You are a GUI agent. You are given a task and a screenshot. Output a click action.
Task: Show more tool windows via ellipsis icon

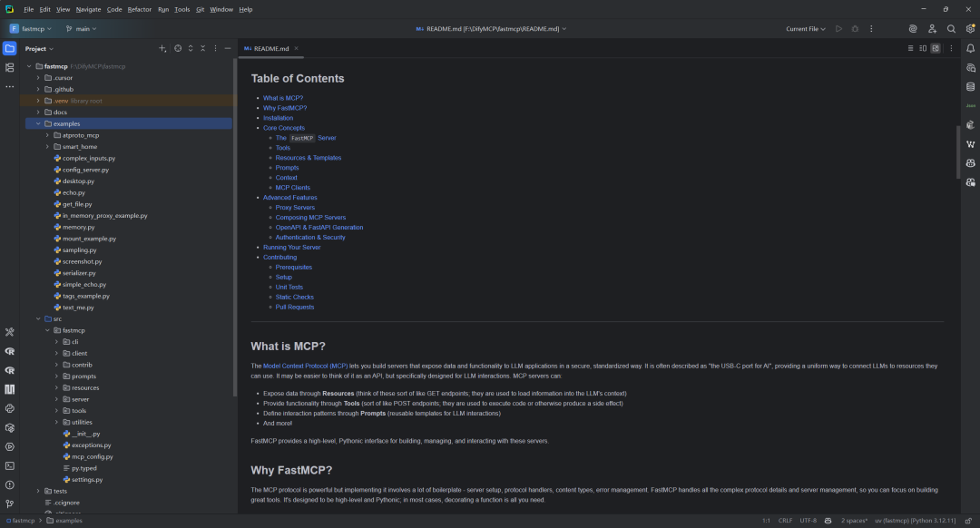click(9, 87)
